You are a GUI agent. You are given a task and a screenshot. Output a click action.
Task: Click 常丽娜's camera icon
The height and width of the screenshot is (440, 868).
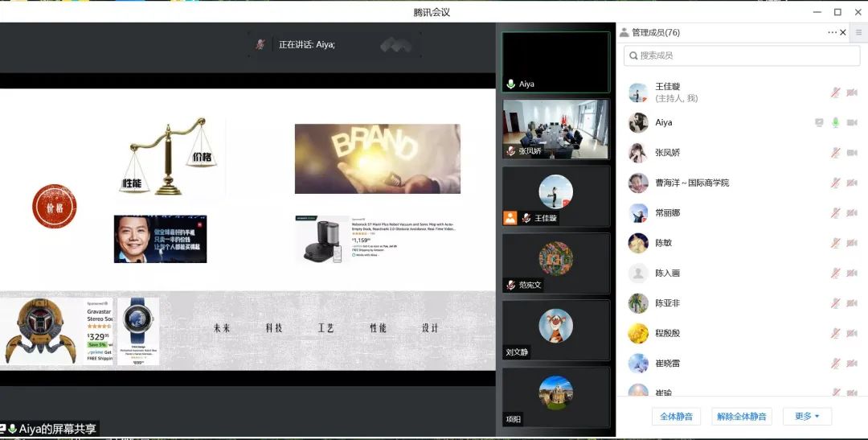tap(851, 213)
